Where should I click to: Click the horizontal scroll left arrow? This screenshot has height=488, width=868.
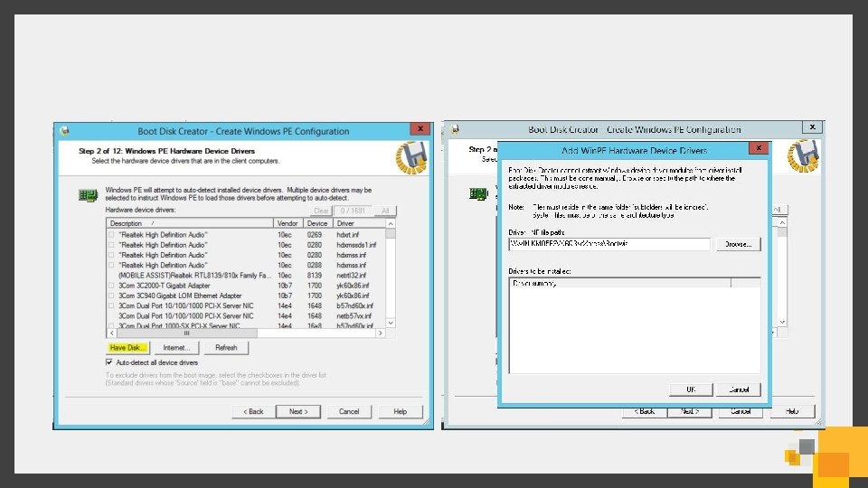click(x=112, y=333)
